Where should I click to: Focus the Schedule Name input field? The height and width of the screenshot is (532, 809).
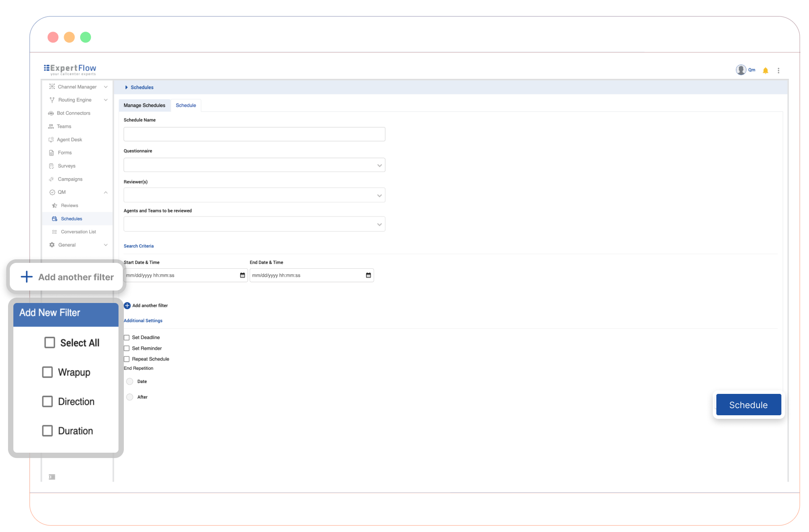point(254,134)
